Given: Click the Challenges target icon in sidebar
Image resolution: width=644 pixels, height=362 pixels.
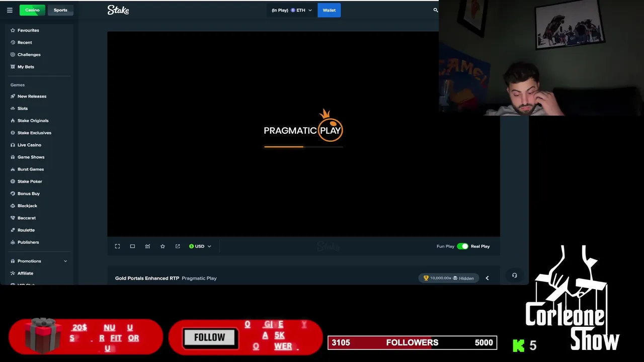Looking at the screenshot, I should pyautogui.click(x=13, y=54).
